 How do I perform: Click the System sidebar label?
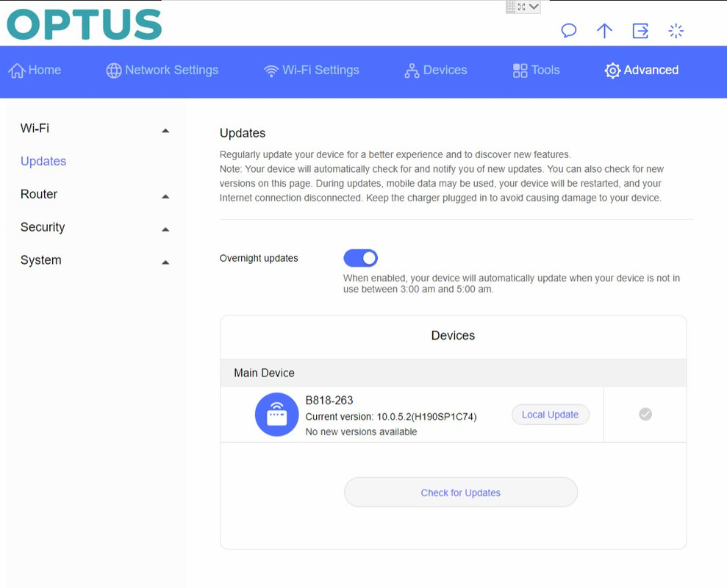41,259
